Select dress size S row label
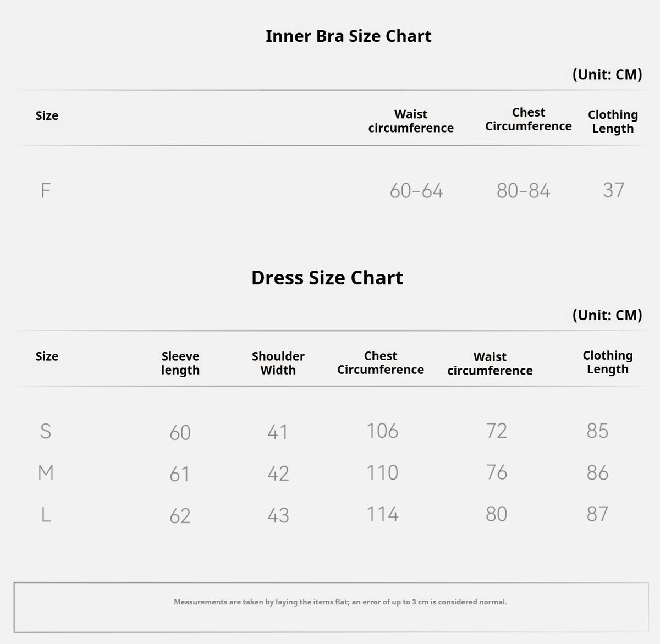This screenshot has width=660, height=644. pyautogui.click(x=46, y=431)
